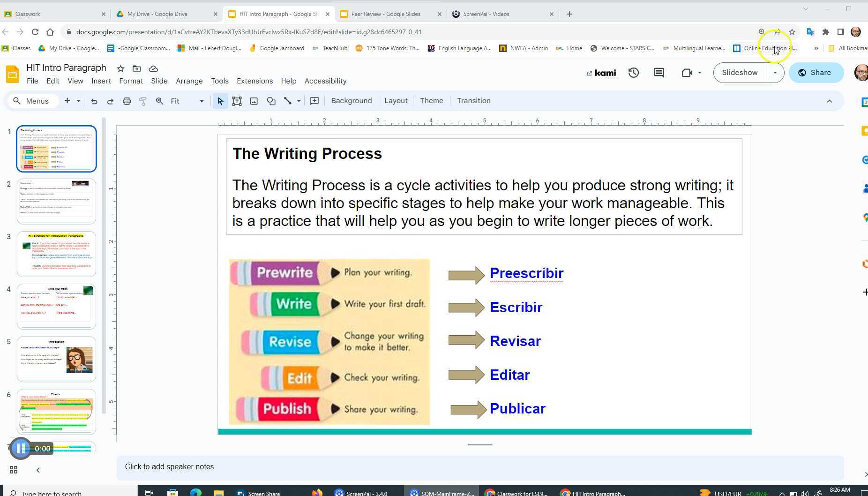Viewport: 868px width, 496px height.
Task: Open the Fit zoom dropdown
Action: pos(201,101)
